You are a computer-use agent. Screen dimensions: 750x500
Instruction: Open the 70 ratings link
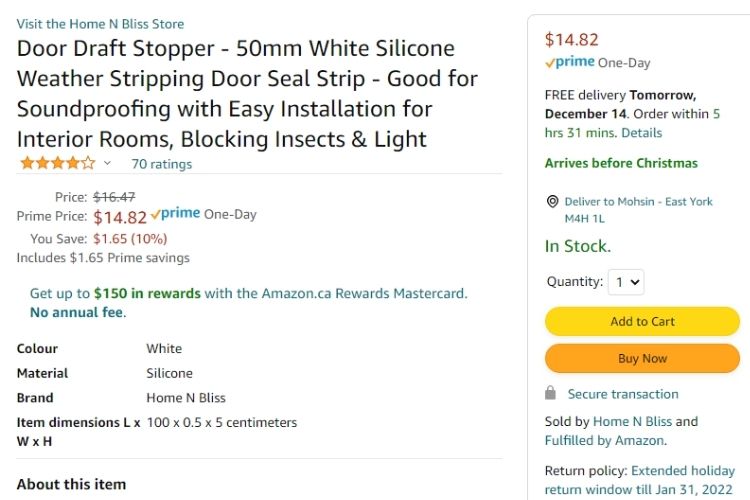161,164
